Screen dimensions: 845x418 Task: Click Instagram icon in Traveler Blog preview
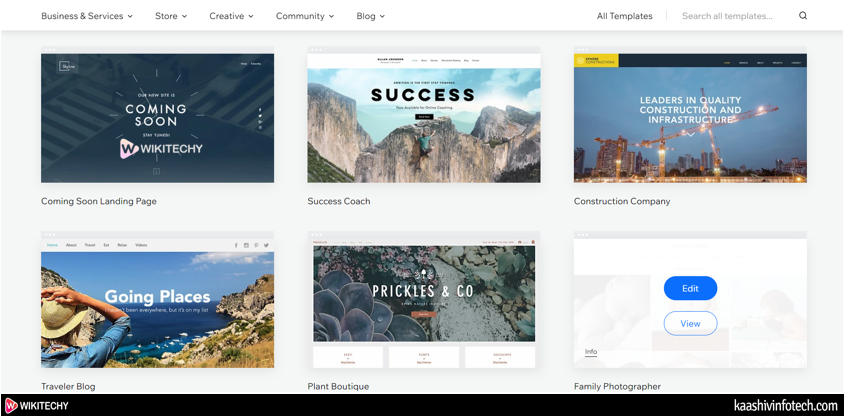tap(246, 245)
